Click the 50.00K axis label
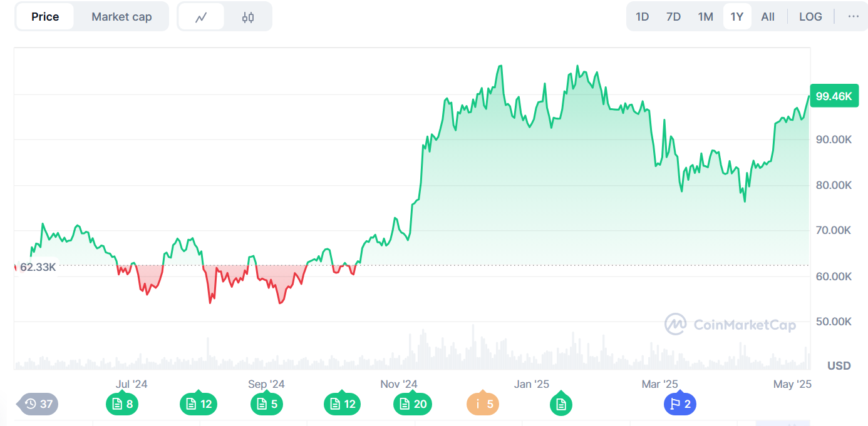Image resolution: width=868 pixels, height=426 pixels. [x=834, y=322]
